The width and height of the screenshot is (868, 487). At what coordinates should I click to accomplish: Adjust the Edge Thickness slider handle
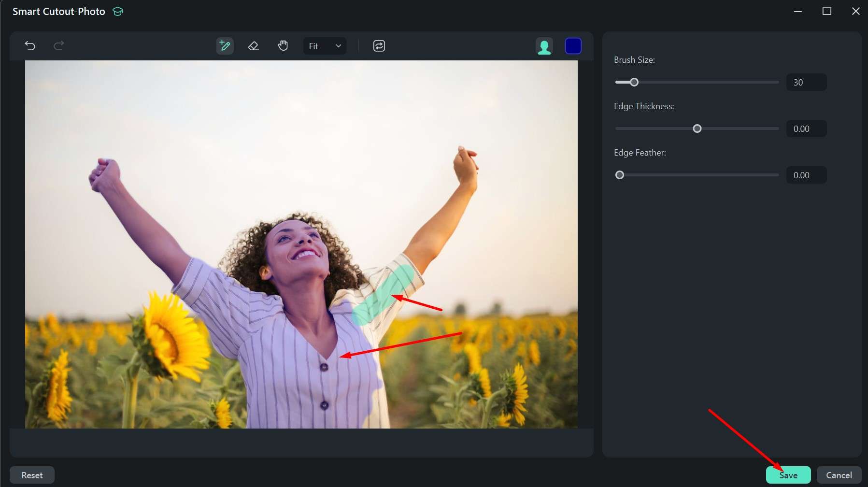click(x=697, y=129)
